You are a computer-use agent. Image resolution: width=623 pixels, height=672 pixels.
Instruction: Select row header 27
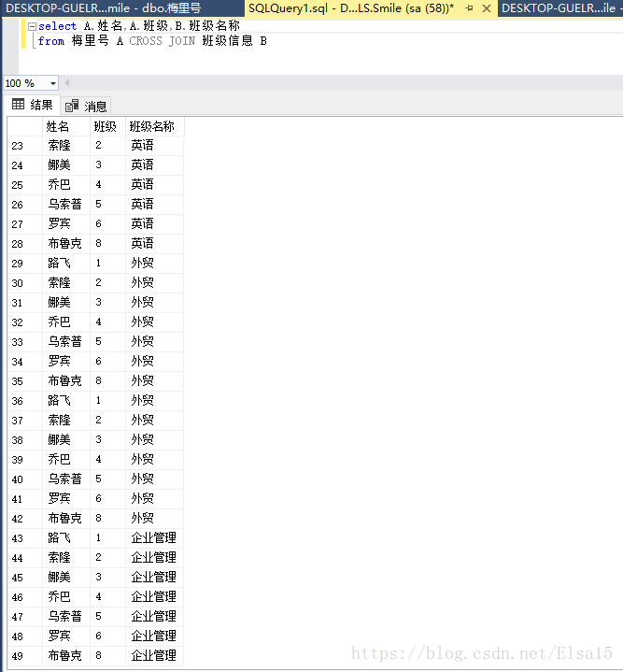pos(25,224)
